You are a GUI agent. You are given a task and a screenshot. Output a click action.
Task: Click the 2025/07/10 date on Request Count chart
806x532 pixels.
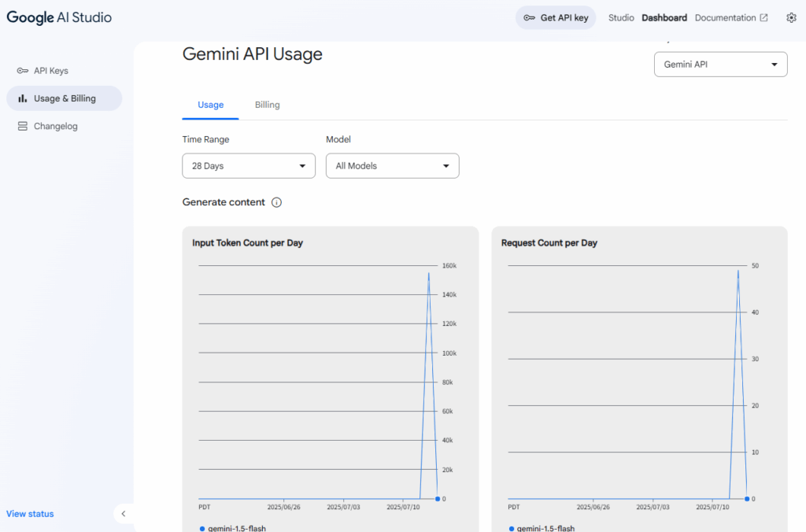[712, 508]
